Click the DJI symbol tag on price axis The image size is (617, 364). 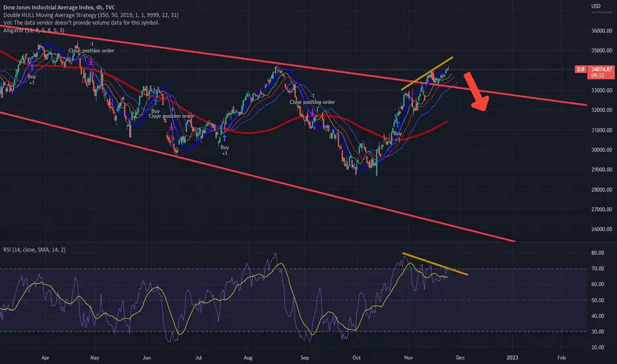581,69
